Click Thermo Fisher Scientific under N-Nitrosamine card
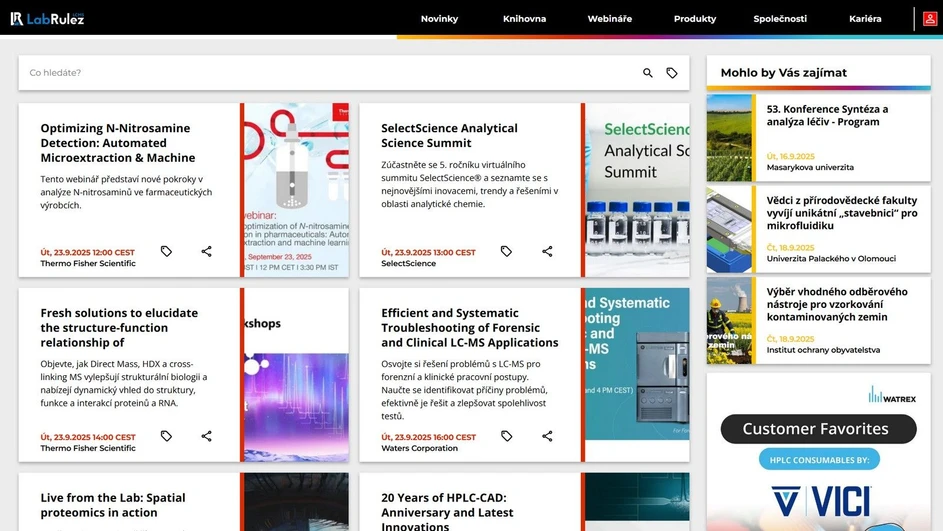 tap(88, 263)
